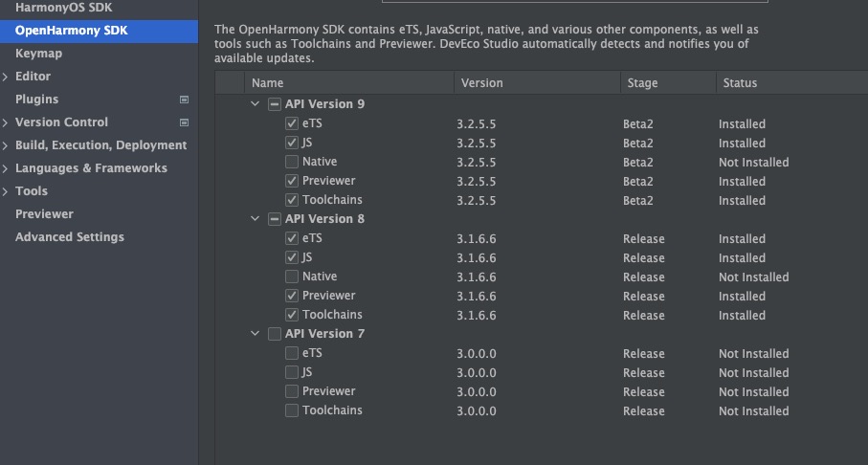Viewport: 868px width, 465px height.
Task: Open the Previewer settings page
Action: (x=44, y=213)
